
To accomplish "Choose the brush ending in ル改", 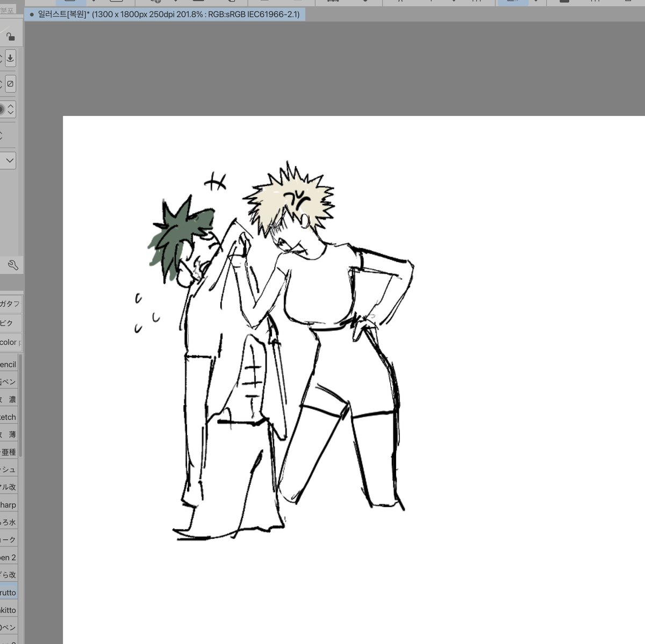I will 9,487.
